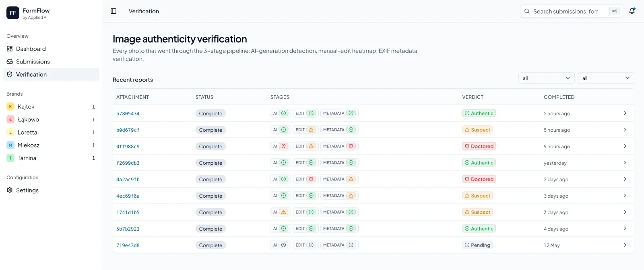This screenshot has width=644, height=270.
Task: Open the second 'all' filter dropdown
Action: (x=606, y=78)
